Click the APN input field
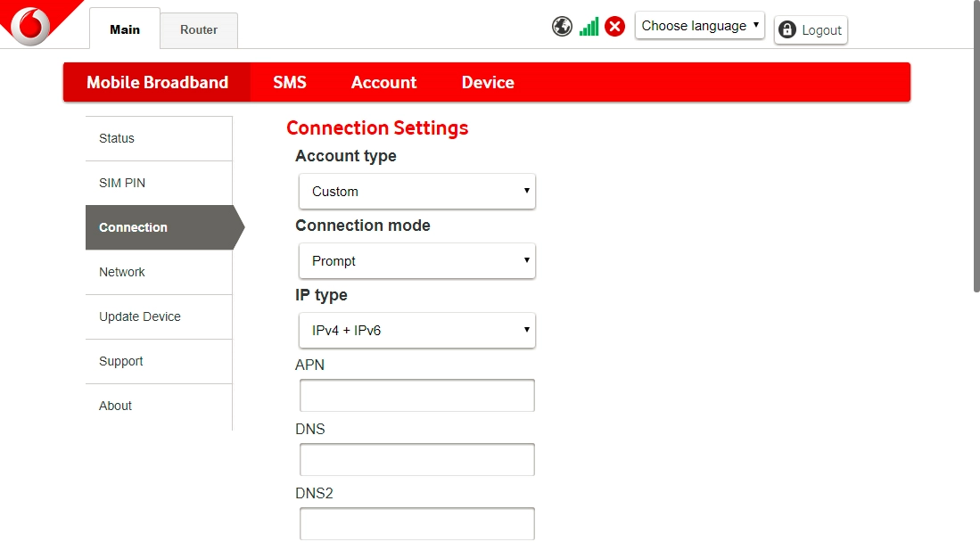The height and width of the screenshot is (542, 980). (x=416, y=395)
